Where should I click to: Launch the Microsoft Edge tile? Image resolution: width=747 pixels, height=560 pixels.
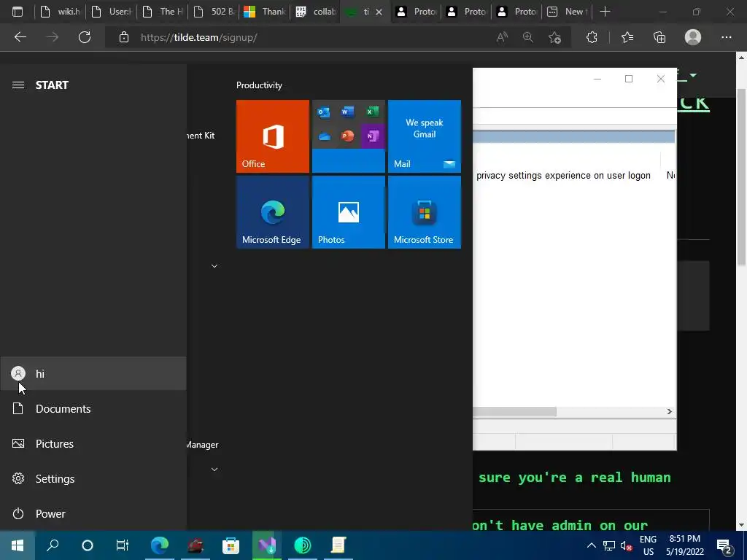pyautogui.click(x=273, y=212)
